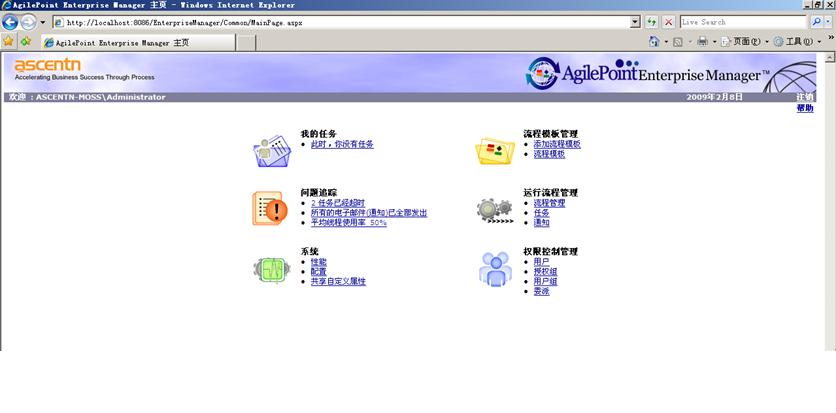Click the My Tasks (我的任务) folder icon
This screenshot has height=413, width=836.
(272, 151)
